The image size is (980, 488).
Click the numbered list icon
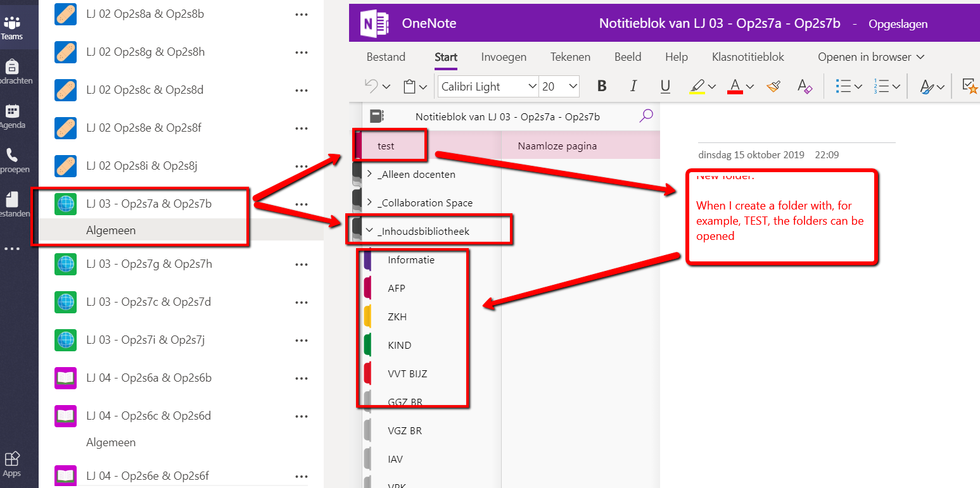[x=881, y=87]
